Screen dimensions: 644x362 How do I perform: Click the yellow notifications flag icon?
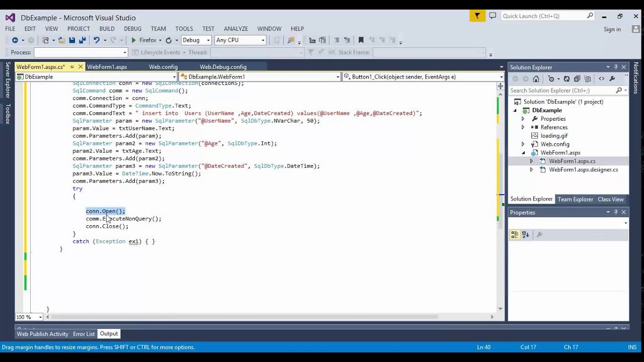pos(477,16)
